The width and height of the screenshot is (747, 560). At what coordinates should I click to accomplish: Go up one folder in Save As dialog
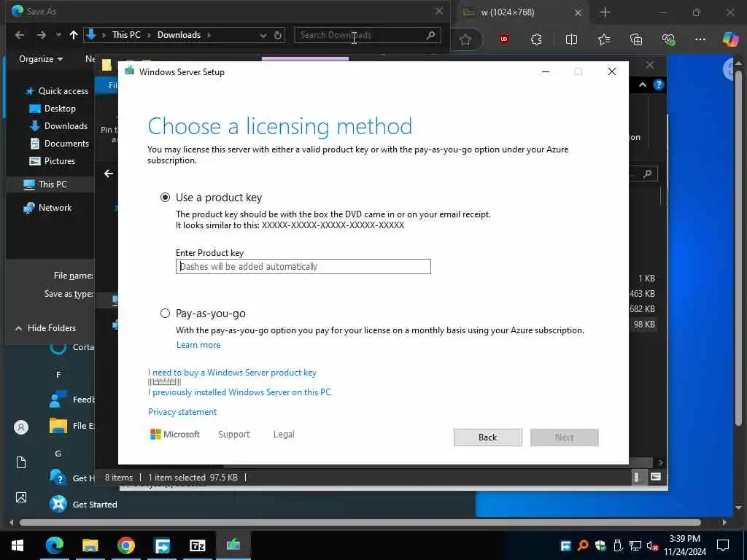tap(74, 35)
